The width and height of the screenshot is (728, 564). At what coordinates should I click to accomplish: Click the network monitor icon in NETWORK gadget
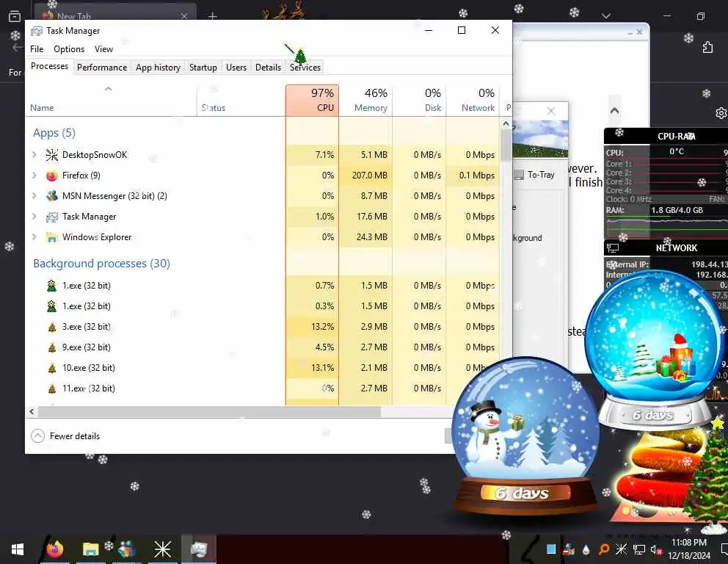[x=613, y=248]
